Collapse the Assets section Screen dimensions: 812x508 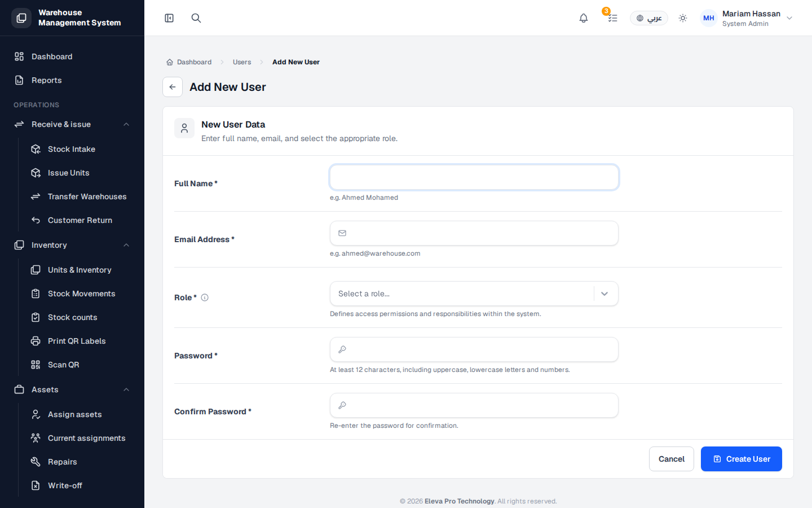(72, 389)
